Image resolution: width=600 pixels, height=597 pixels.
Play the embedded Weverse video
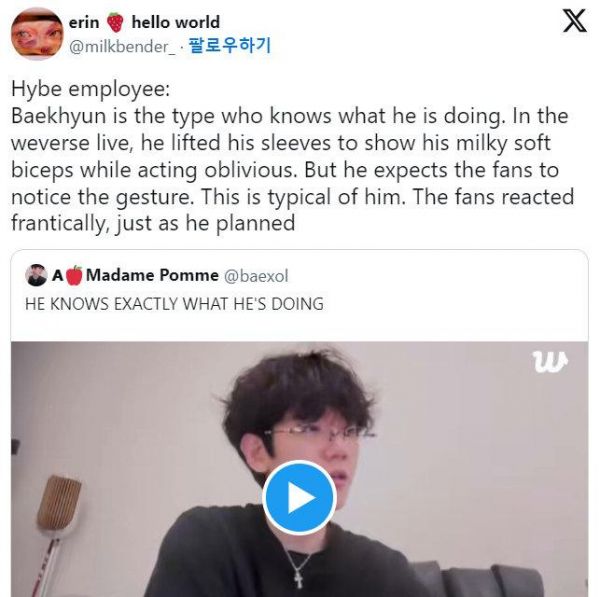coord(299,497)
